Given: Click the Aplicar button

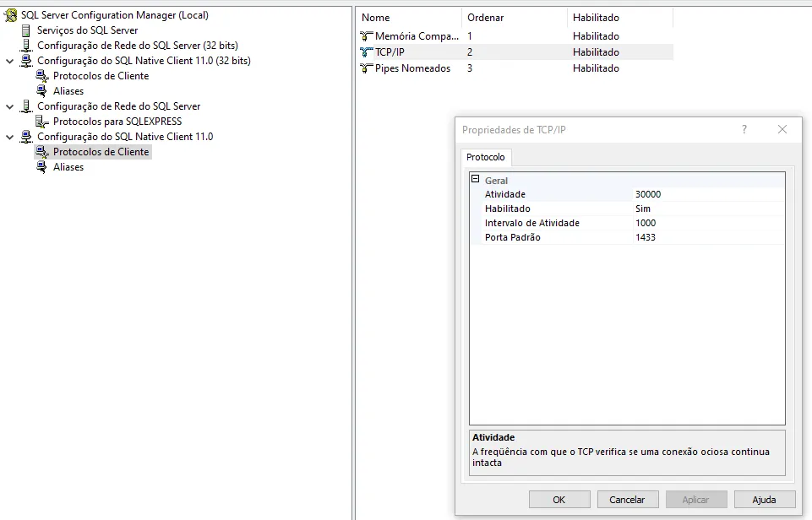Looking at the screenshot, I should [696, 500].
